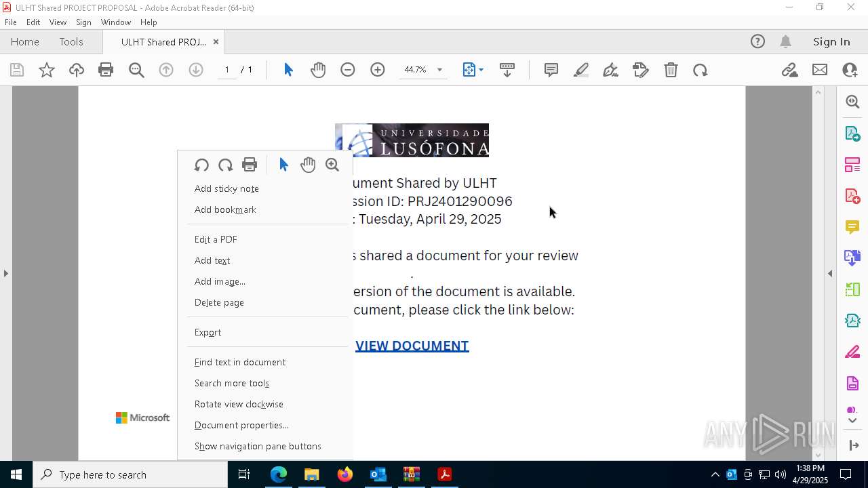
Task: Open the Edit menu
Action: pyautogui.click(x=33, y=22)
